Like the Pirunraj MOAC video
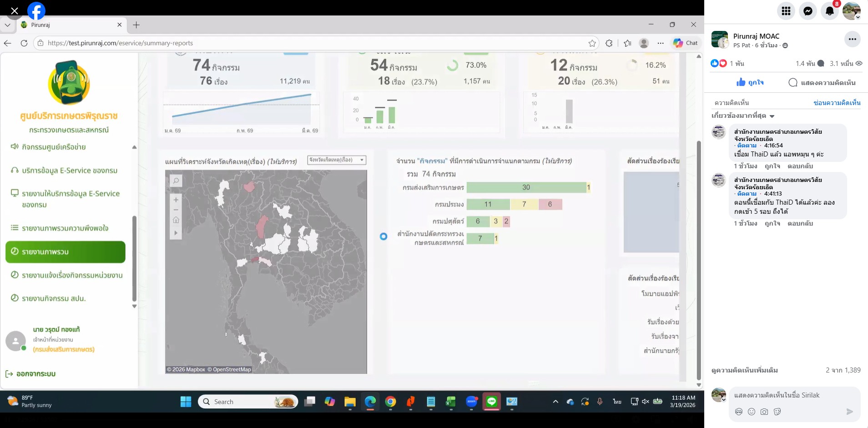Image resolution: width=868 pixels, height=428 pixels. point(750,82)
